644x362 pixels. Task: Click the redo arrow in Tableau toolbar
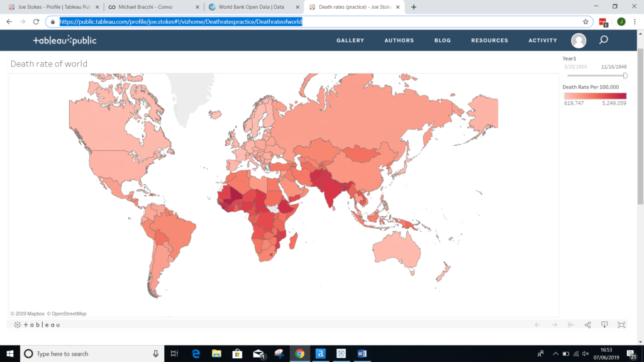tap(555, 325)
